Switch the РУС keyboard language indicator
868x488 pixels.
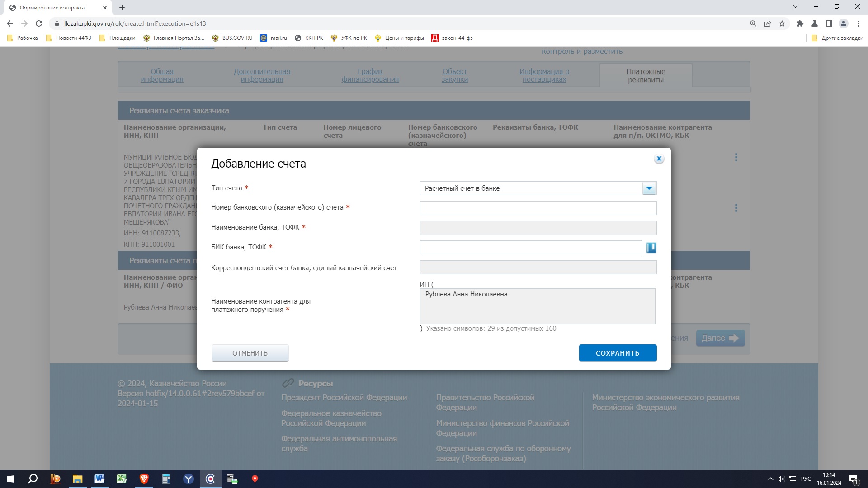point(806,479)
